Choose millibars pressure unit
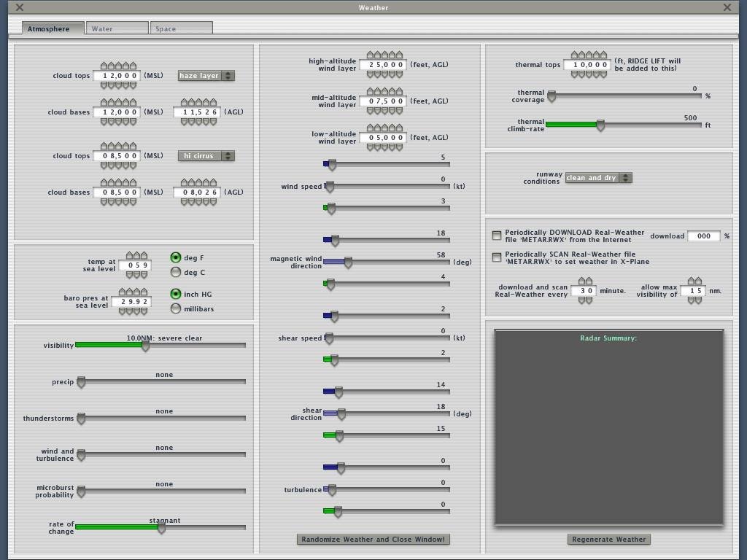747x560 pixels. [x=176, y=308]
